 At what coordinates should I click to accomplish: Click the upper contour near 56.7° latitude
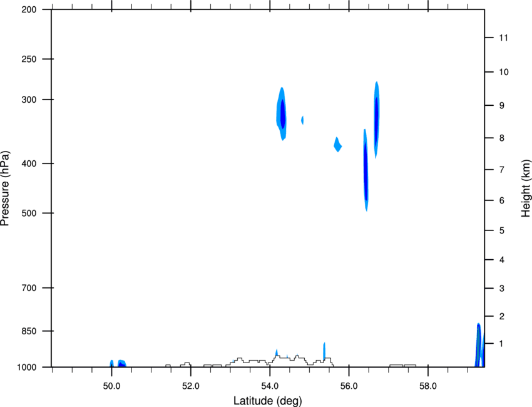377,119
